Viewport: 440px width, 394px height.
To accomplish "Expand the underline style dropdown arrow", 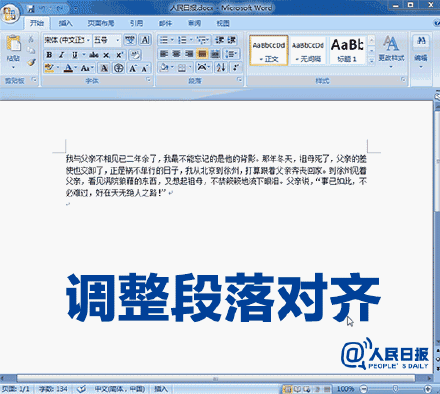I will point(83,55).
